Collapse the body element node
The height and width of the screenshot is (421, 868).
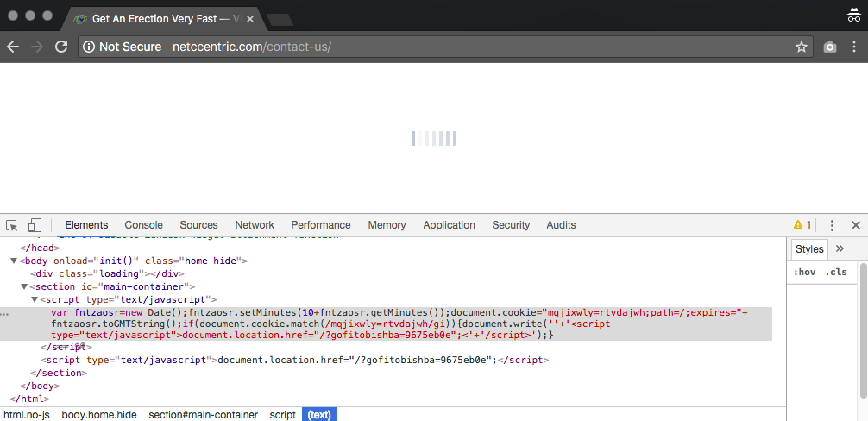click(14, 261)
